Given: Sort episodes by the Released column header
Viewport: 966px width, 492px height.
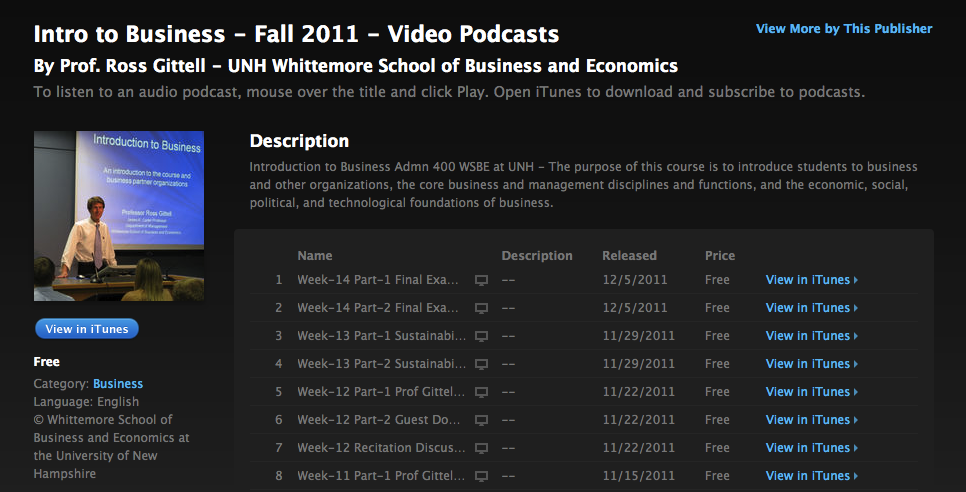Looking at the screenshot, I should click(629, 256).
